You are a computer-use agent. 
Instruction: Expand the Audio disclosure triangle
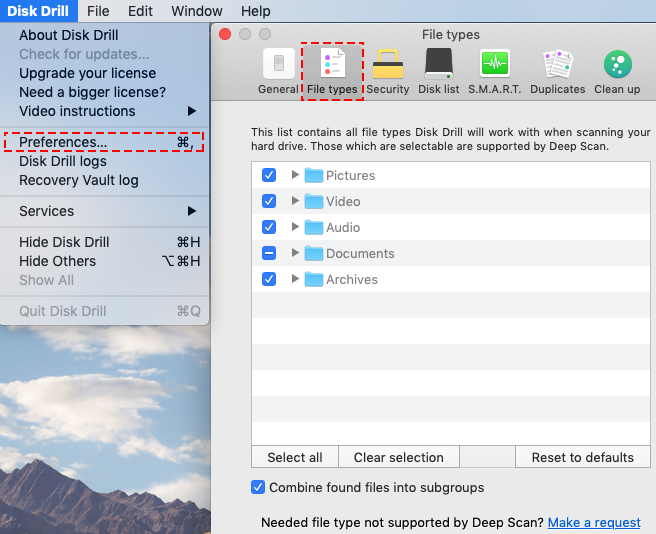click(295, 226)
